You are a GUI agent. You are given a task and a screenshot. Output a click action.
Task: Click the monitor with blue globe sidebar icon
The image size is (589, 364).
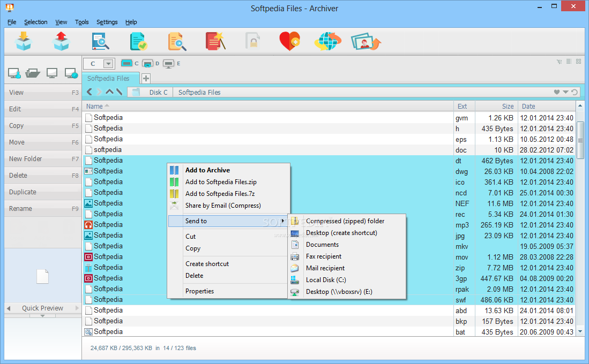(71, 73)
